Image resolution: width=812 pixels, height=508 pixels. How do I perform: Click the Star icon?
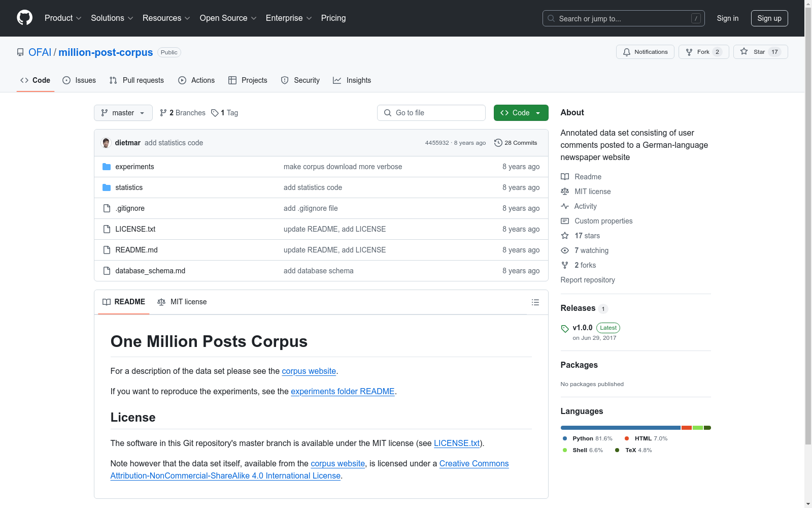[x=744, y=51]
